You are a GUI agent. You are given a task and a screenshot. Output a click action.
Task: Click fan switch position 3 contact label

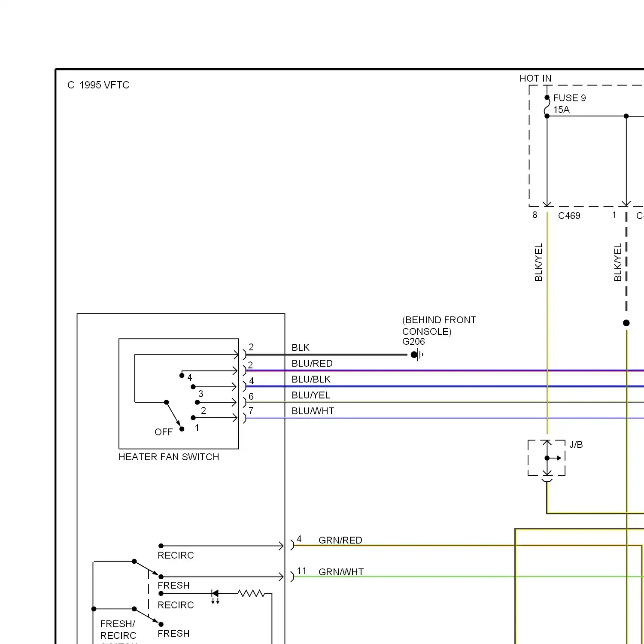tap(201, 394)
